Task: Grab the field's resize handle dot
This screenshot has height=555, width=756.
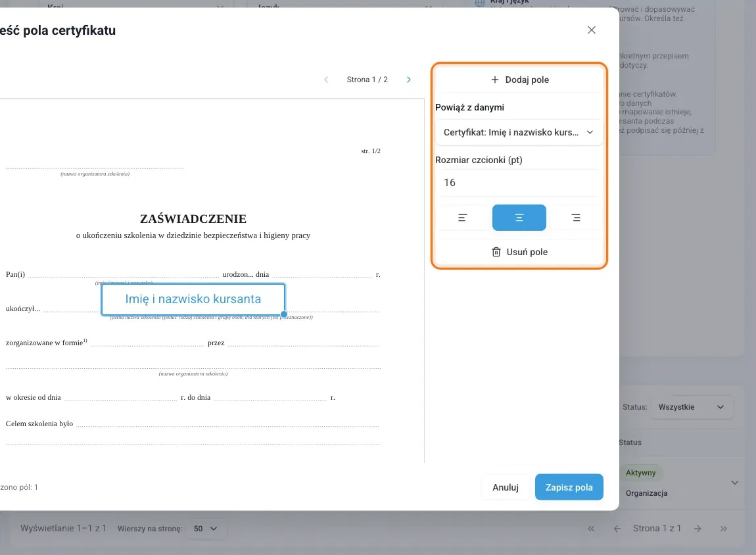Action: point(284,314)
